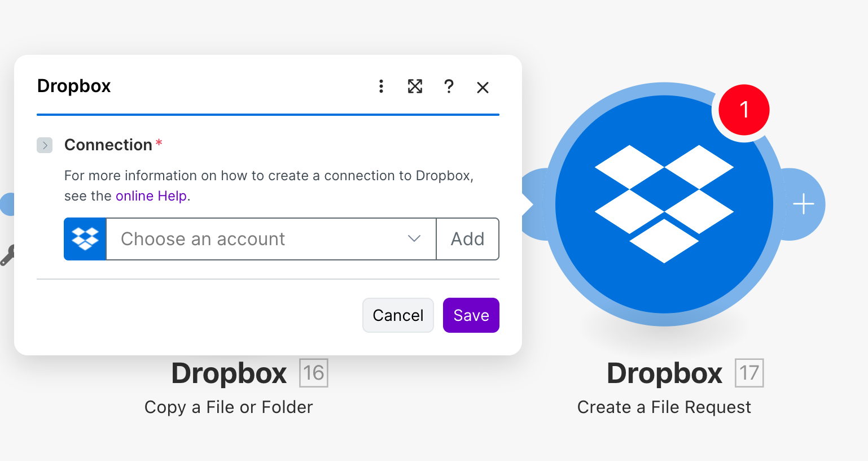The image size is (868, 461).
Task: Open the Choose an account dropdown
Action: tap(271, 239)
